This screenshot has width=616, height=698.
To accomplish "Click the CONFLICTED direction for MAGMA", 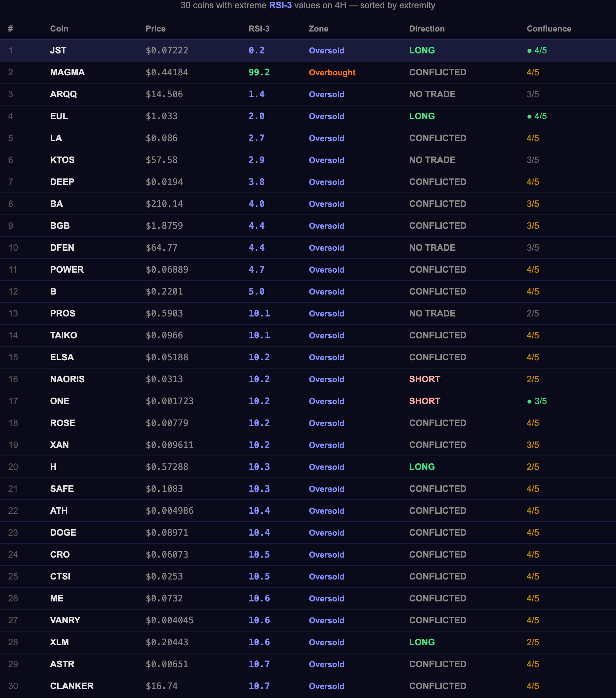I will pos(438,73).
